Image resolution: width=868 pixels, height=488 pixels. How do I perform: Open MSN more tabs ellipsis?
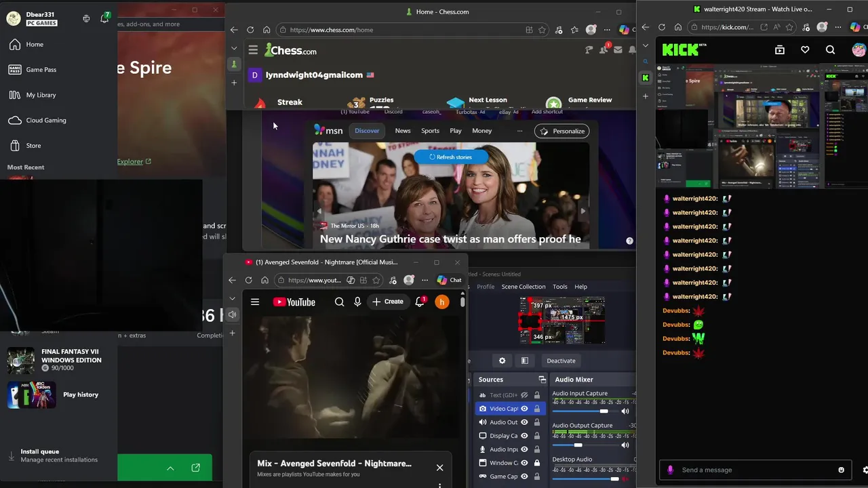coord(520,131)
